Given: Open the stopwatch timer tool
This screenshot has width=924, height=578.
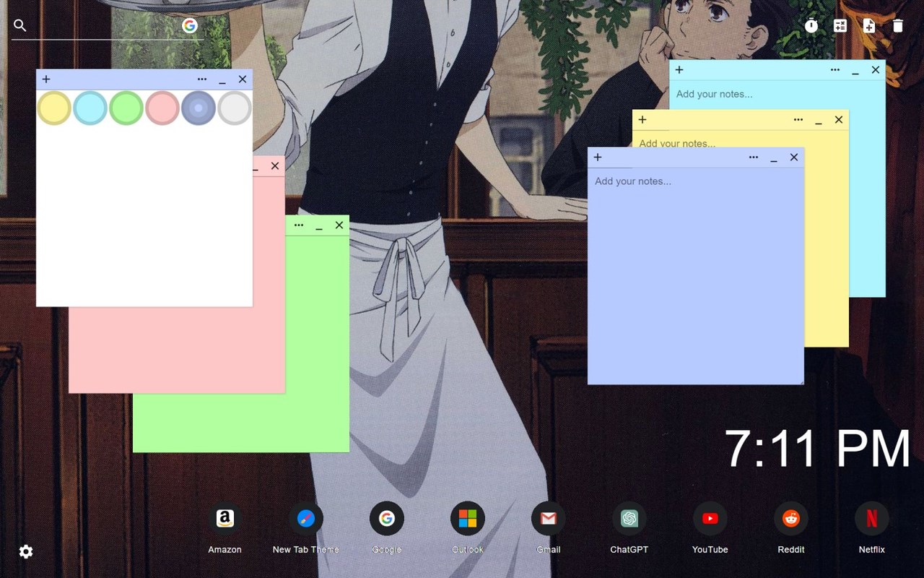Looking at the screenshot, I should (811, 26).
